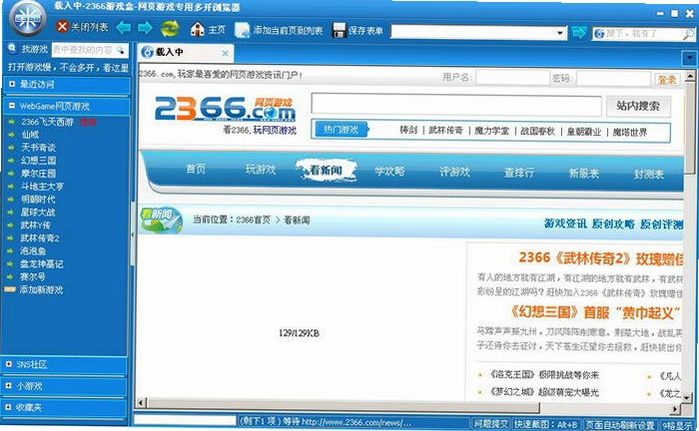Open 幻想三国 in the game list
The width and height of the screenshot is (699, 431).
click(38, 160)
